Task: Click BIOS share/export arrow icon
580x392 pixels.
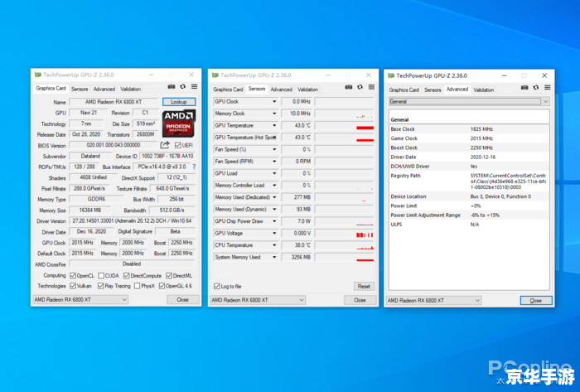Action: point(165,145)
